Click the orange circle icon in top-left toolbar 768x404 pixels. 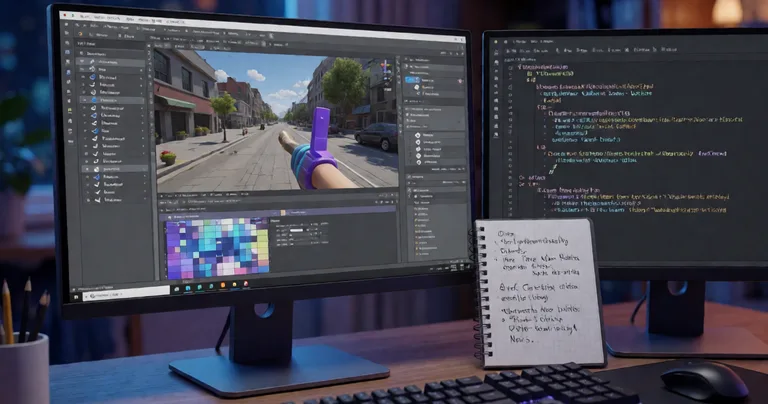point(80,33)
